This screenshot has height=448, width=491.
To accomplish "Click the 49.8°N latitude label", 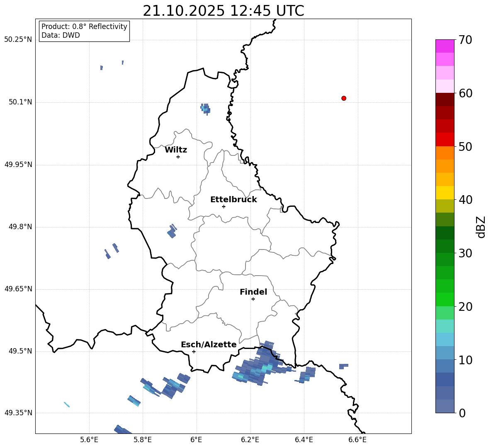I will pyautogui.click(x=20, y=227).
